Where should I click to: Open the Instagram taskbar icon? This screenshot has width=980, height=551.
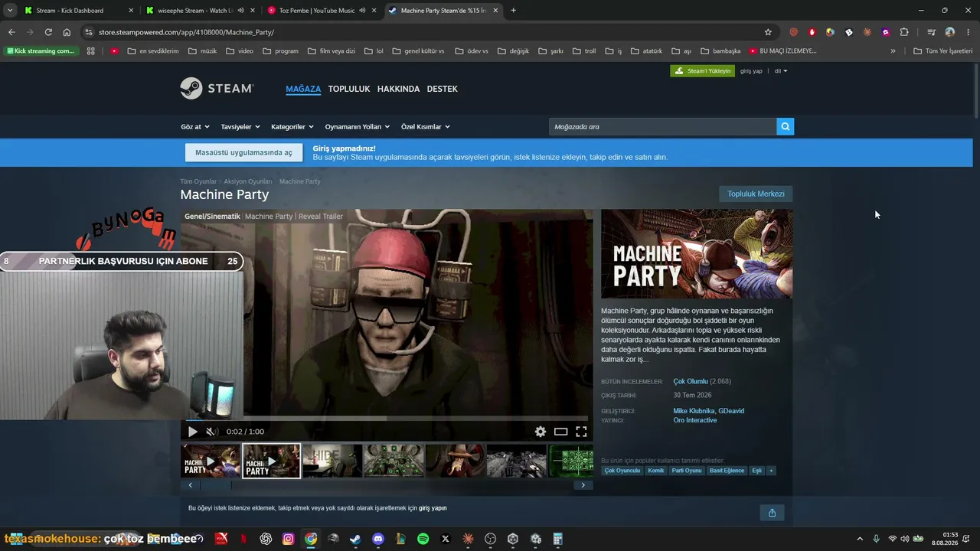point(288,539)
